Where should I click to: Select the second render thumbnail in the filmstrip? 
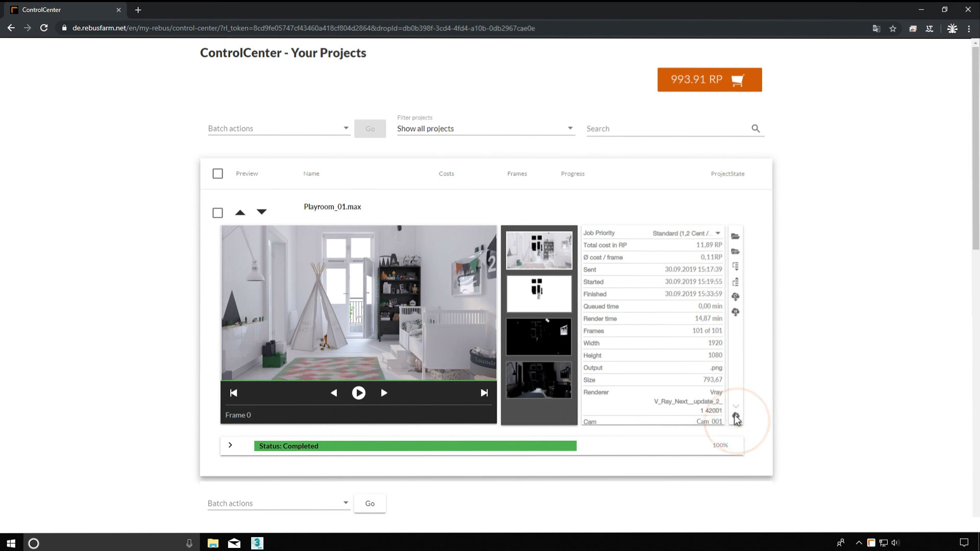pos(539,293)
